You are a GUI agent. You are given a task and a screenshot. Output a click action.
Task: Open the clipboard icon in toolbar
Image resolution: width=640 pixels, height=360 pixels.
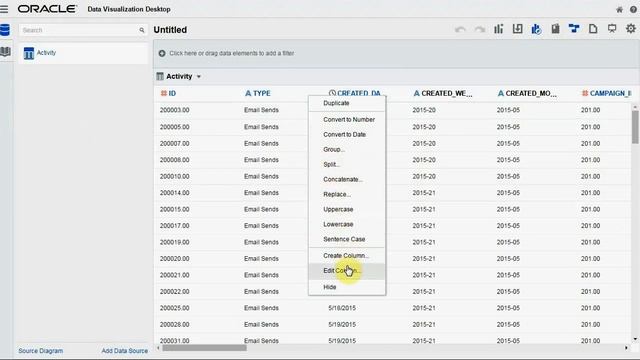pos(556,29)
